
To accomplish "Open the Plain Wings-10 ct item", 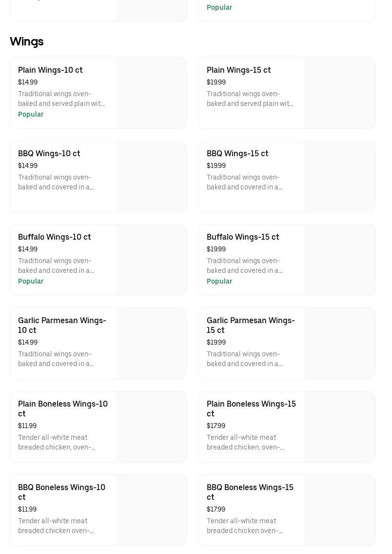I will pos(50,70).
